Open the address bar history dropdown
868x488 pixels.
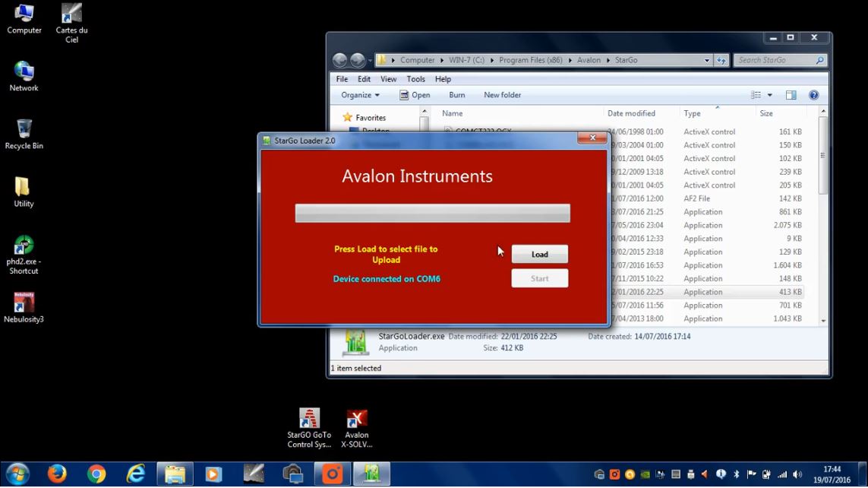(x=707, y=60)
